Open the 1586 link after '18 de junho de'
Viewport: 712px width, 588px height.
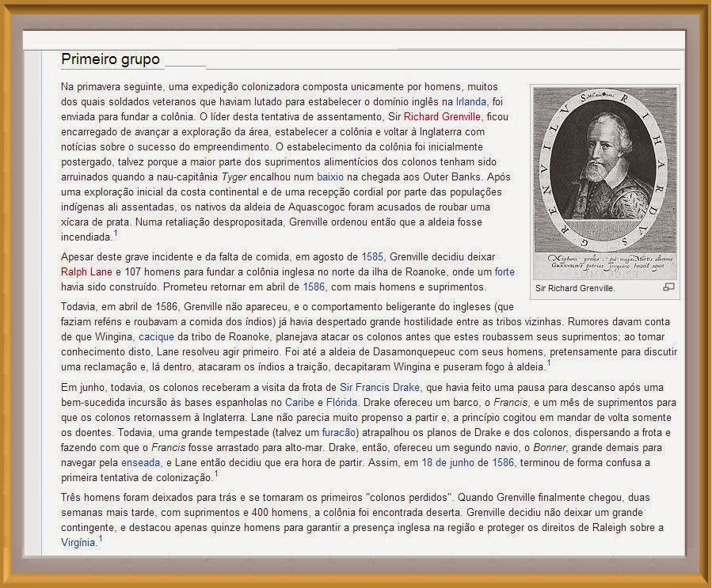click(x=503, y=463)
